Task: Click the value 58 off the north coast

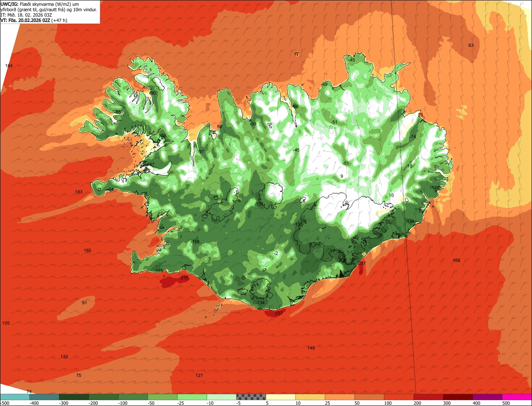Action: pos(219,127)
